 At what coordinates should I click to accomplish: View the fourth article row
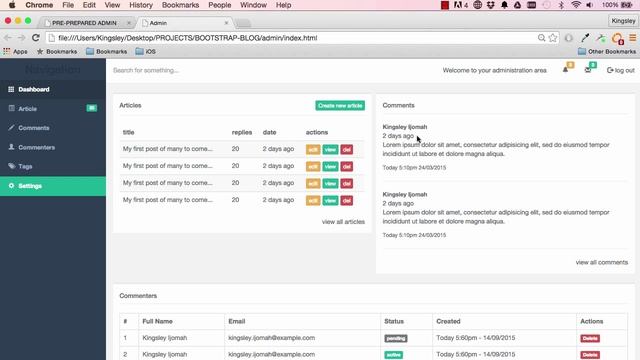coord(330,200)
